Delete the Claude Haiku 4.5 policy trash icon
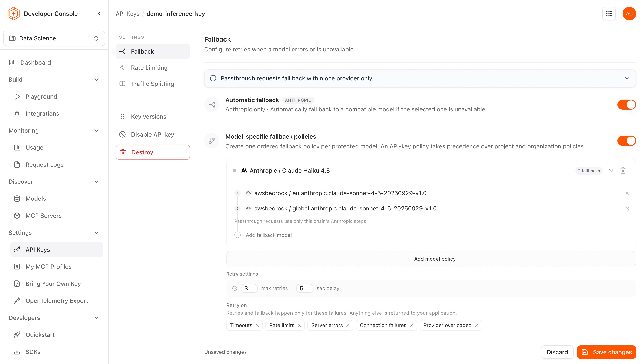The width and height of the screenshot is (643, 364). coord(623,171)
